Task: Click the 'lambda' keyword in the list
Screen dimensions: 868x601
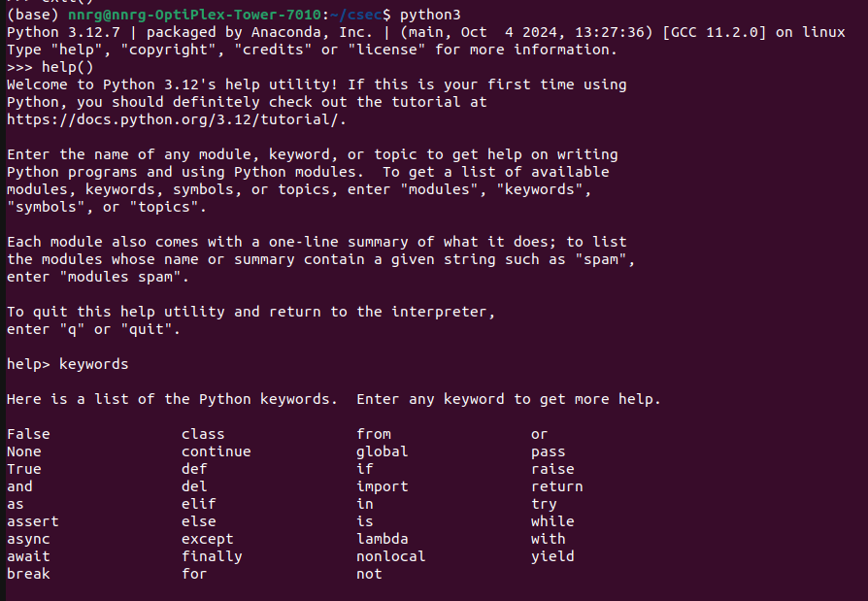Action: (382, 539)
